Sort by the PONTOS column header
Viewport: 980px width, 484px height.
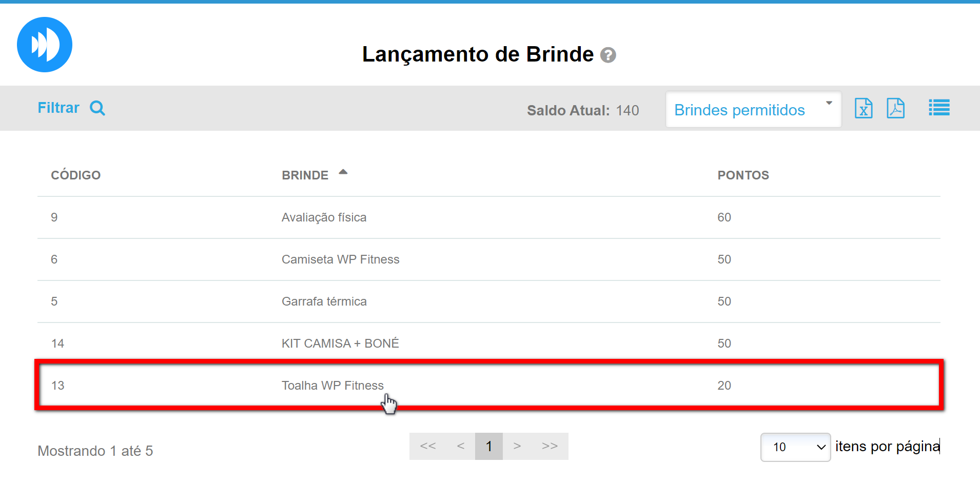click(x=743, y=175)
